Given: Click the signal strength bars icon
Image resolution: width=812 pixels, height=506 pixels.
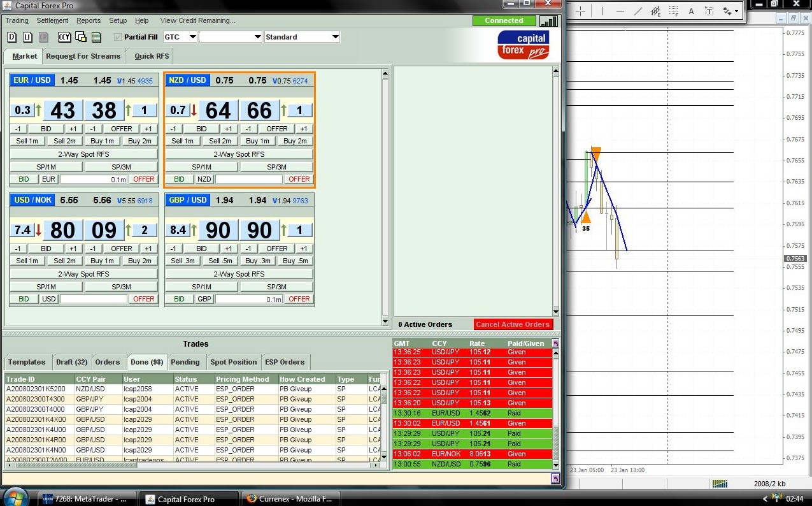Looking at the screenshot, I should [548, 21].
